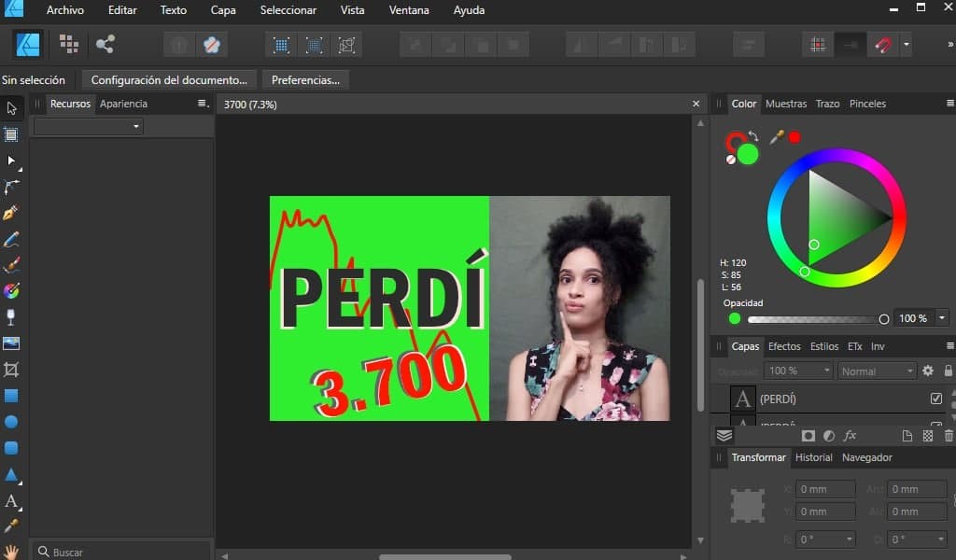Open the Recursos category dropdown
This screenshot has width=956, height=560.
click(x=89, y=126)
